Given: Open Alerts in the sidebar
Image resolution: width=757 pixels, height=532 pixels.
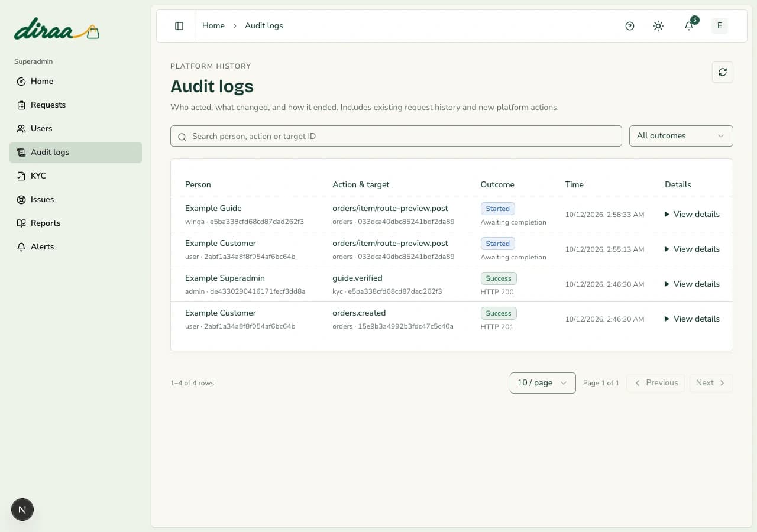Looking at the screenshot, I should [76, 247].
